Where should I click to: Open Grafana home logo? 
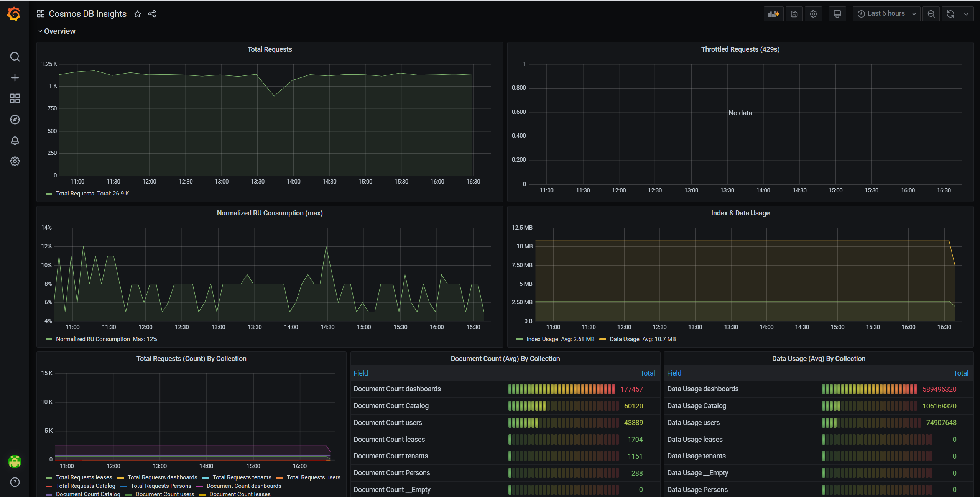[14, 14]
